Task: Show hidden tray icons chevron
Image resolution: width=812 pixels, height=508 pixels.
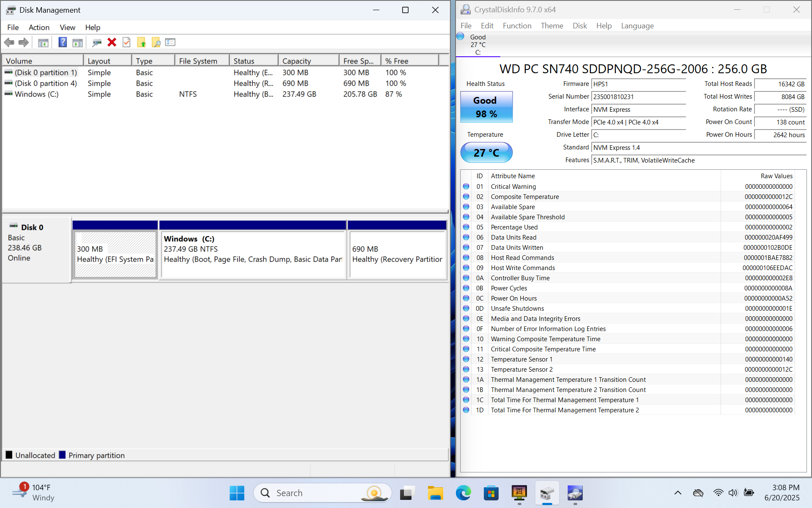Action: point(678,492)
